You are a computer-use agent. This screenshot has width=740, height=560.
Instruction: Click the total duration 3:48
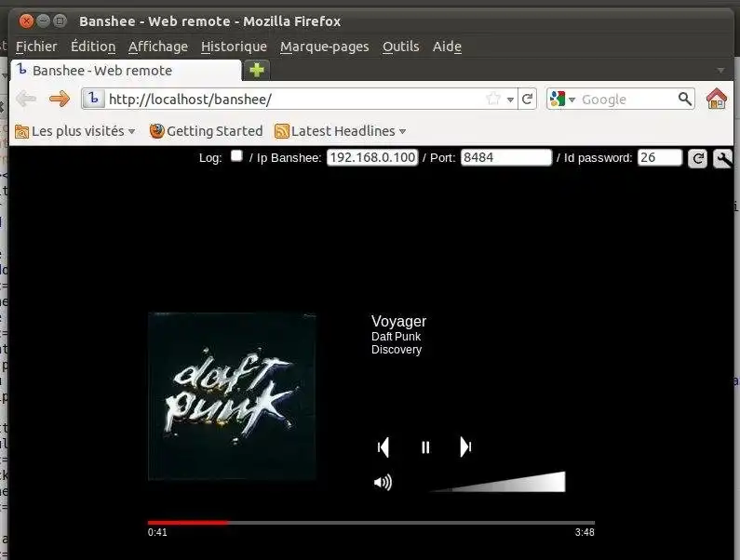pos(585,532)
